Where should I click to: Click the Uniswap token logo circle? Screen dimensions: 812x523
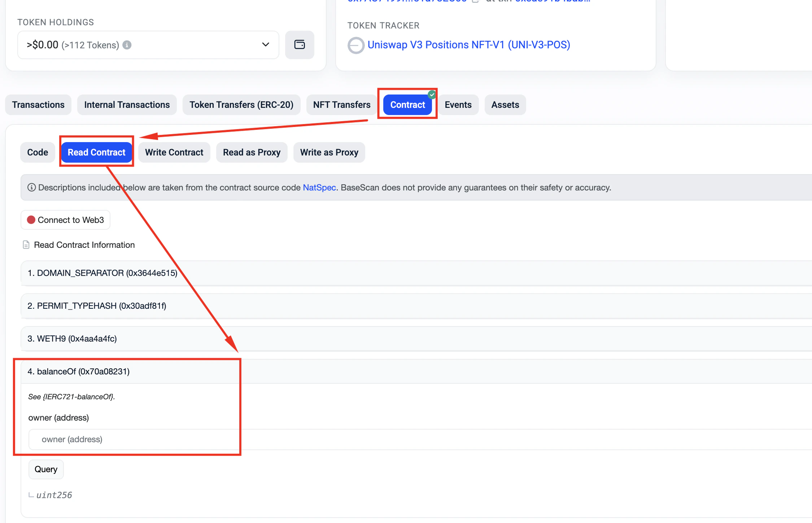click(x=356, y=45)
